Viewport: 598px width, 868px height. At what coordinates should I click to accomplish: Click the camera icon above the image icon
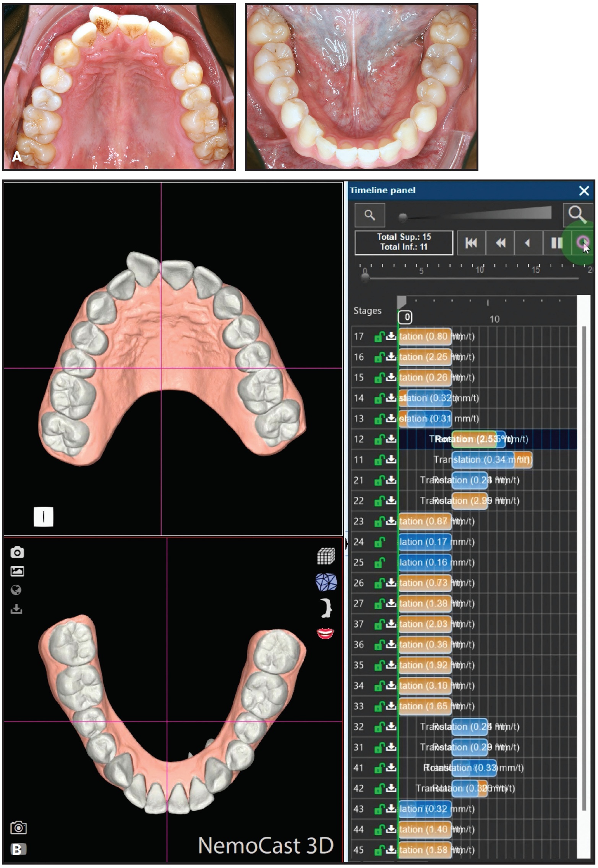(x=17, y=552)
